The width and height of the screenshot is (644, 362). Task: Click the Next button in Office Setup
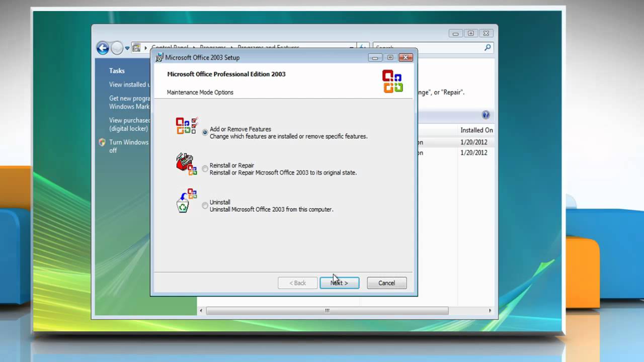[340, 283]
